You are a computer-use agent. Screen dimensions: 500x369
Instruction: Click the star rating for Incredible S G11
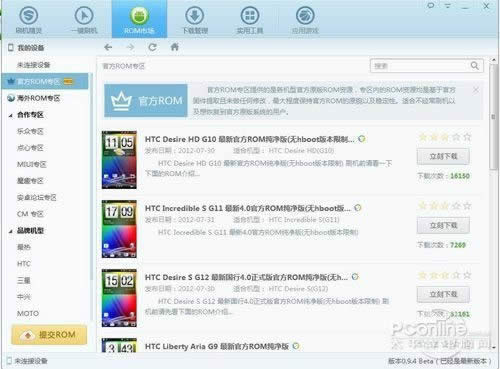click(445, 206)
